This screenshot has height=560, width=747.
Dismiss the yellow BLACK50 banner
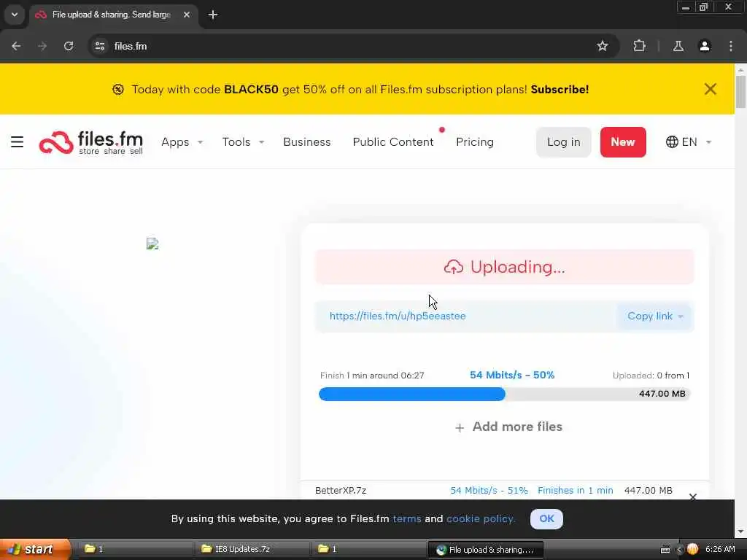coord(711,89)
